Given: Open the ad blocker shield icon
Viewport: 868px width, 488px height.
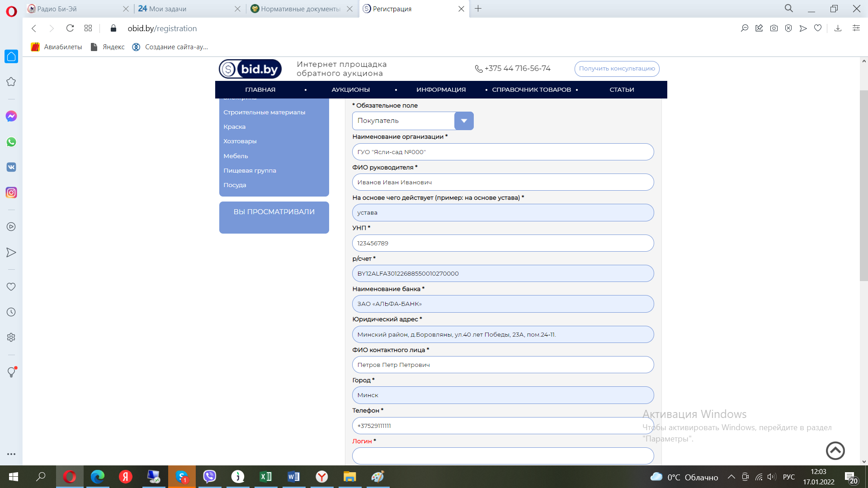Looking at the screenshot, I should coord(788,28).
